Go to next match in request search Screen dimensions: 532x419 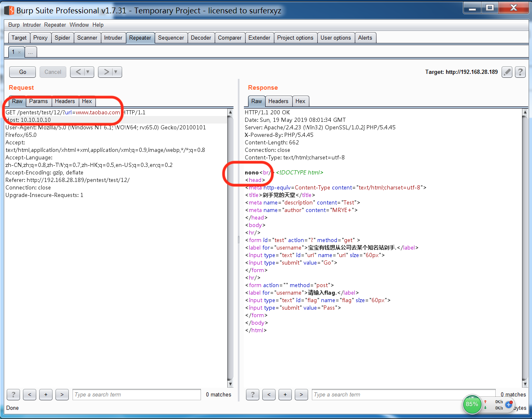click(x=62, y=394)
